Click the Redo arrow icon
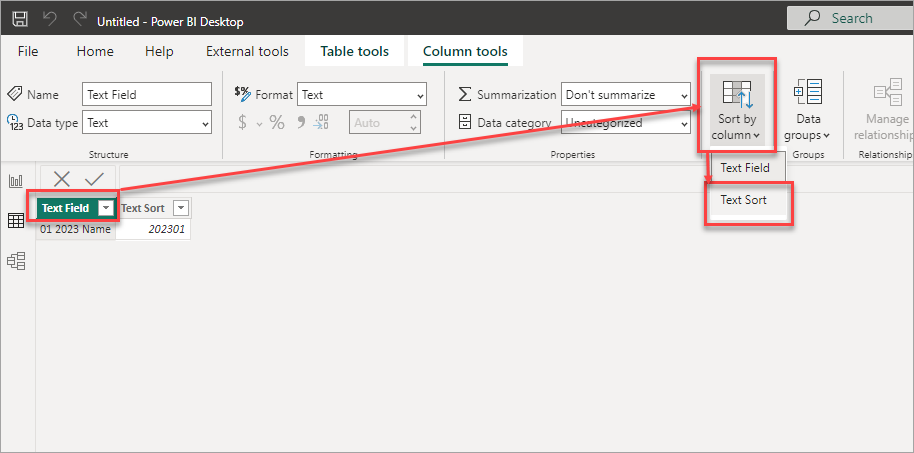Screen dimensions: 914x453 click(x=79, y=19)
